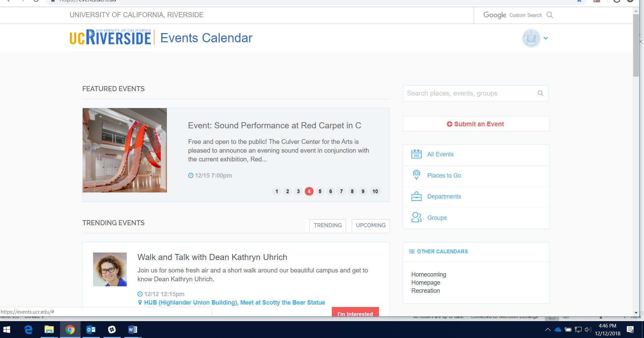Image resolution: width=644 pixels, height=338 pixels.
Task: Switch to the Upcoming tab
Action: coord(370,225)
